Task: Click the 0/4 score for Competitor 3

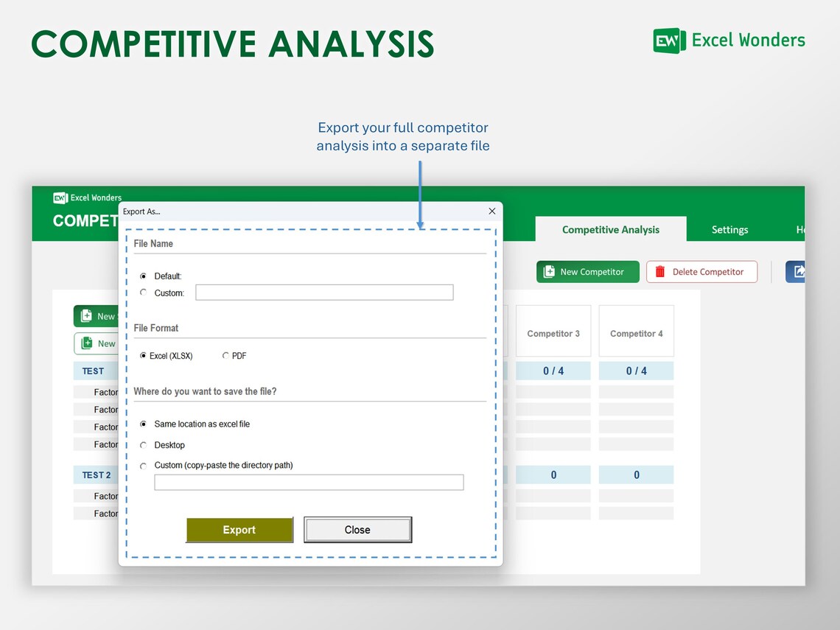Action: click(553, 371)
